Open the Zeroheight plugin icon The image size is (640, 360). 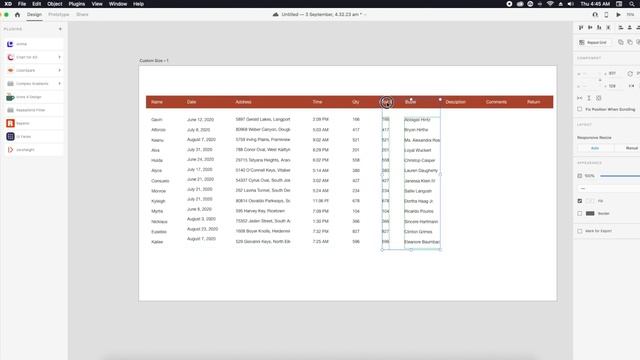click(x=11, y=150)
